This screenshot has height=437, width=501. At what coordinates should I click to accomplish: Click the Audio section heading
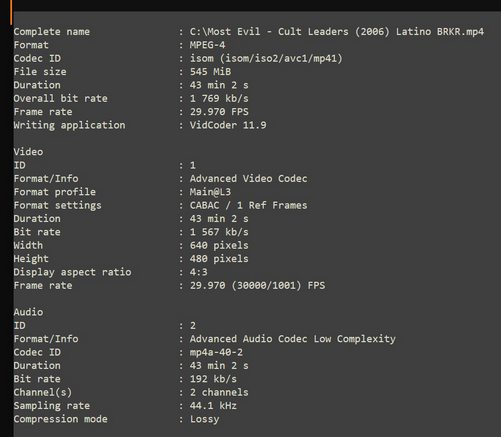28,312
